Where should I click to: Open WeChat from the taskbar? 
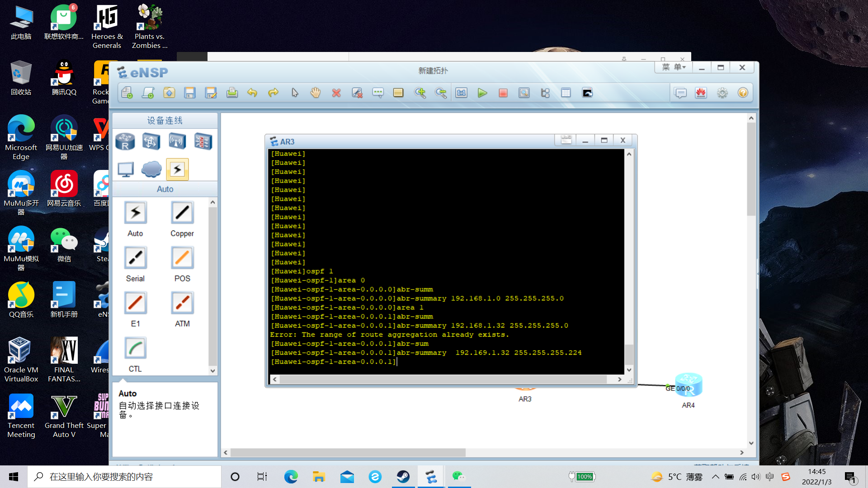coord(459,477)
